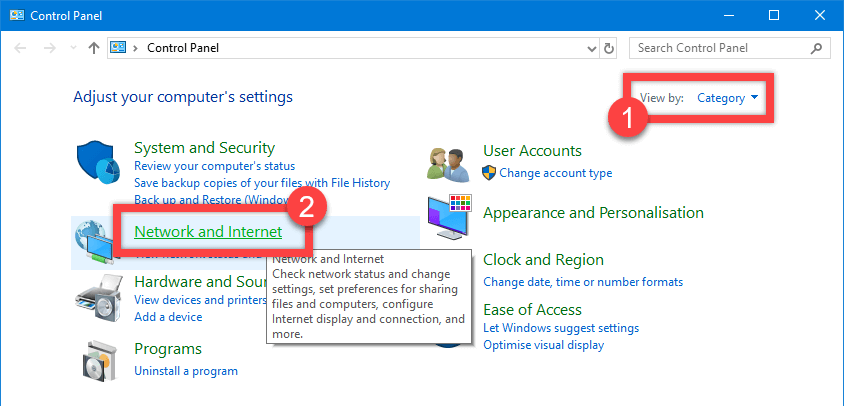
Task: Click Let Windows suggest settings
Action: (561, 328)
